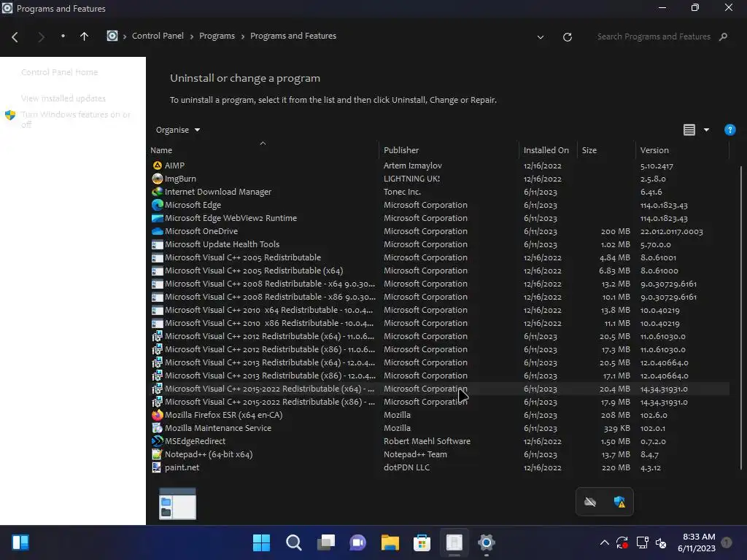The image size is (747, 560).
Task: Click the Programs and Features breadcrumb
Action: click(293, 36)
